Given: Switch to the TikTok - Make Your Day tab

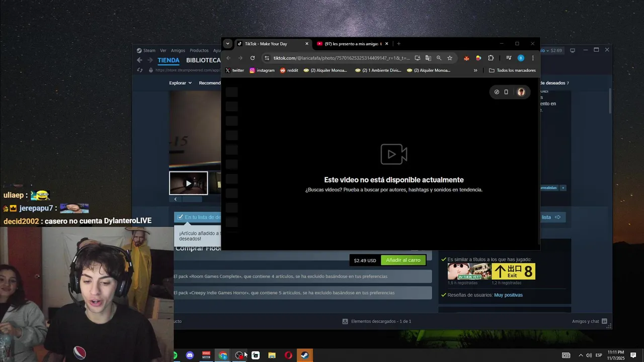Looking at the screenshot, I should (x=273, y=44).
